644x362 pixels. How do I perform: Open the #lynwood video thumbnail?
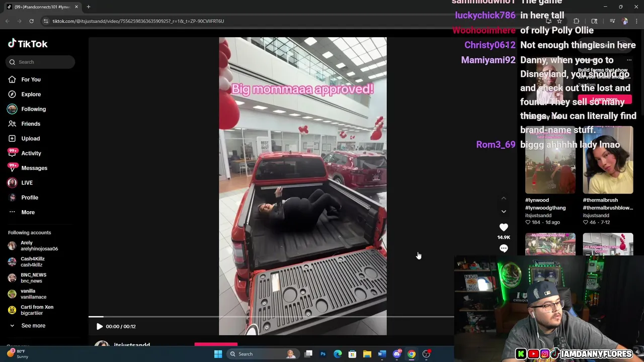point(550,160)
